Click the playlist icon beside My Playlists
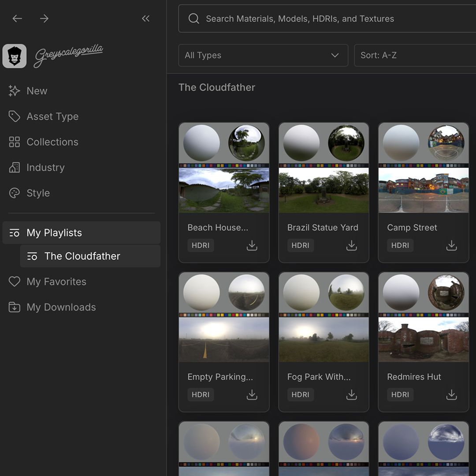Image resolution: width=476 pixels, height=476 pixels. click(14, 233)
